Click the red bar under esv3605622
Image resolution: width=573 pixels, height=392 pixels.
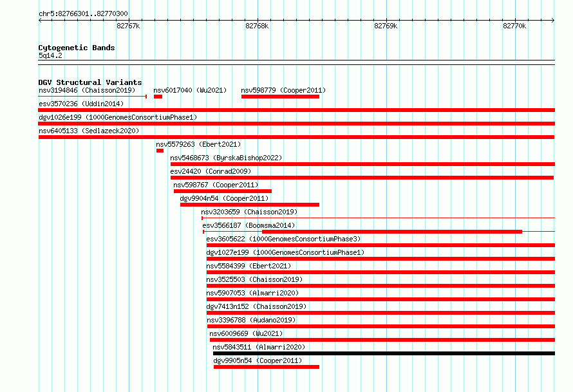click(x=380, y=245)
